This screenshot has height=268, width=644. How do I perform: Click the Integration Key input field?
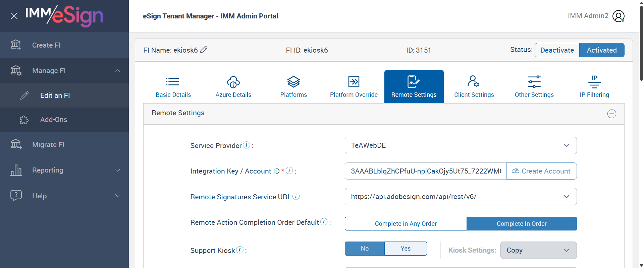click(425, 171)
